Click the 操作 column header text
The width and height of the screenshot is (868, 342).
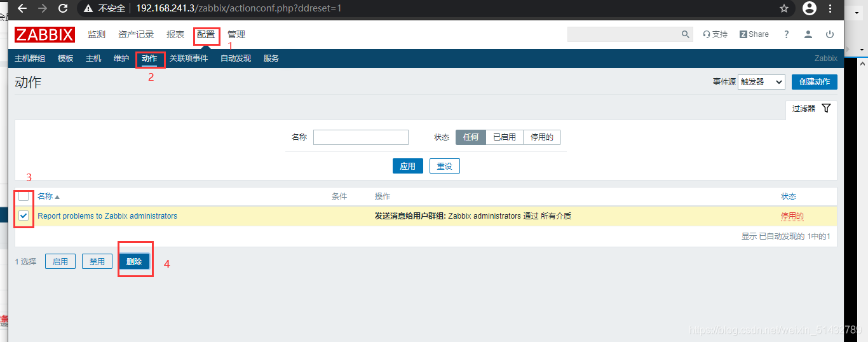click(x=383, y=196)
